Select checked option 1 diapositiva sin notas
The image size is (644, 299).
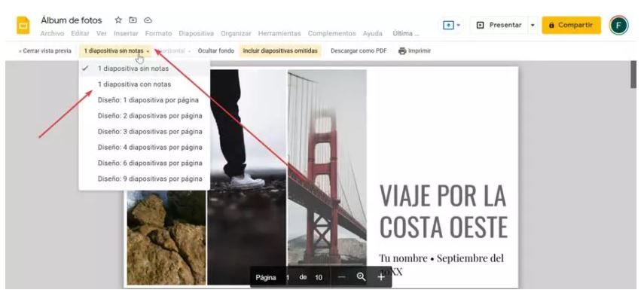click(x=144, y=69)
